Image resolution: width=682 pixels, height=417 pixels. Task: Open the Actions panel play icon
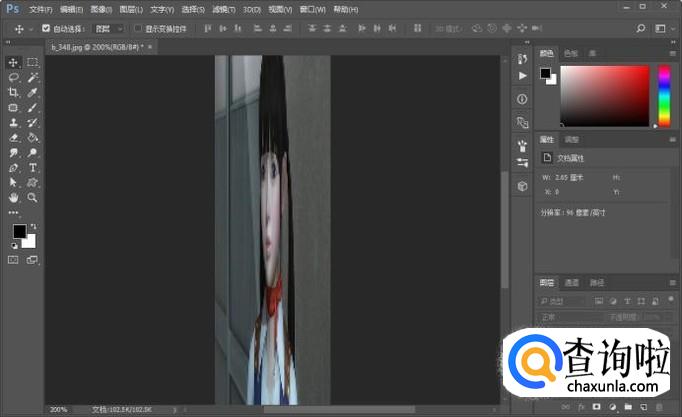[522, 76]
